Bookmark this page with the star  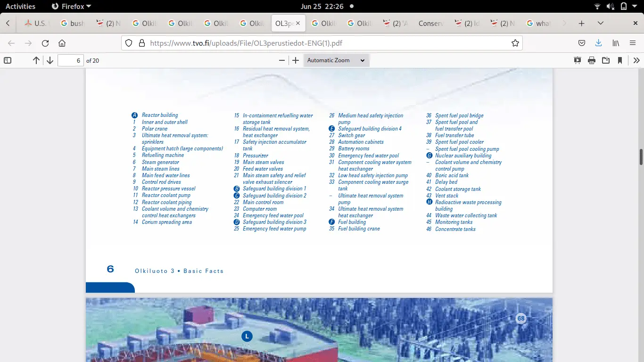(515, 43)
